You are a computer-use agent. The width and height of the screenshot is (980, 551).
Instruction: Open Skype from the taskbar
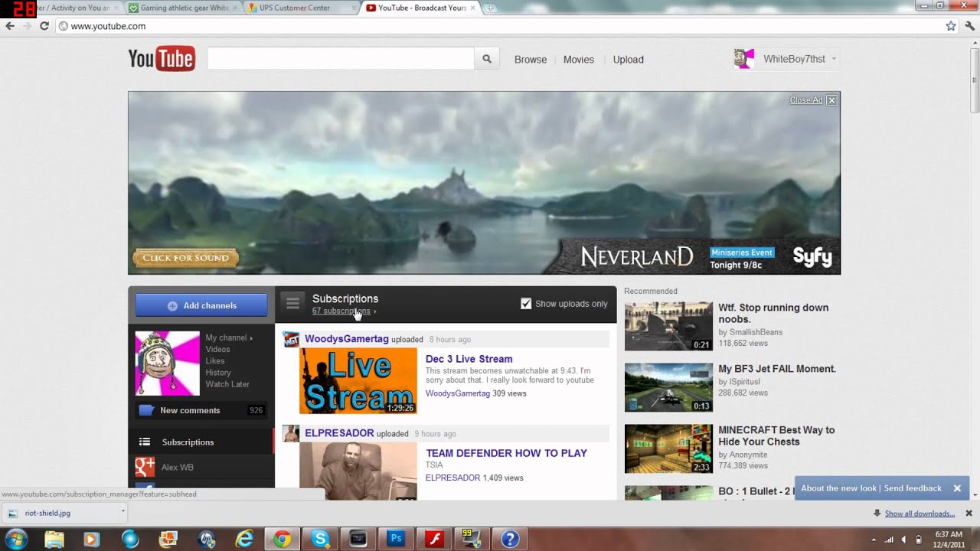[x=320, y=539]
